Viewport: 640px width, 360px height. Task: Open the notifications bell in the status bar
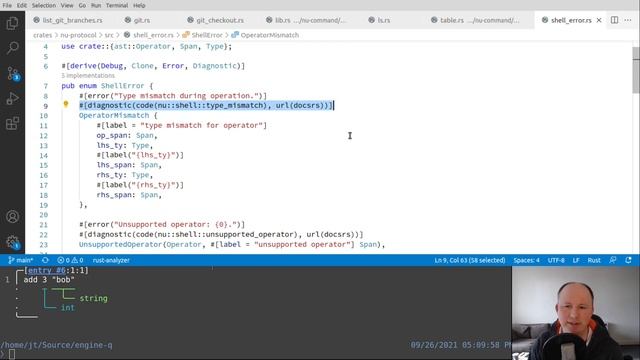pos(628,260)
